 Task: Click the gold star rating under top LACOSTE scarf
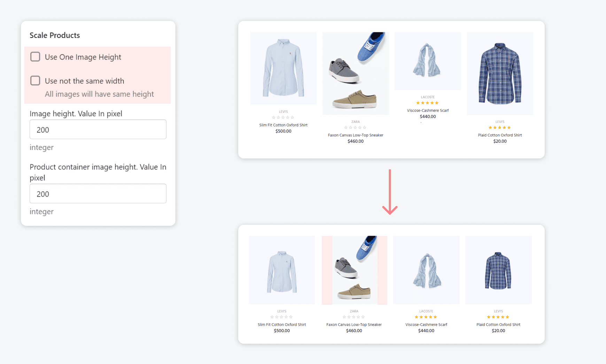coord(427,103)
